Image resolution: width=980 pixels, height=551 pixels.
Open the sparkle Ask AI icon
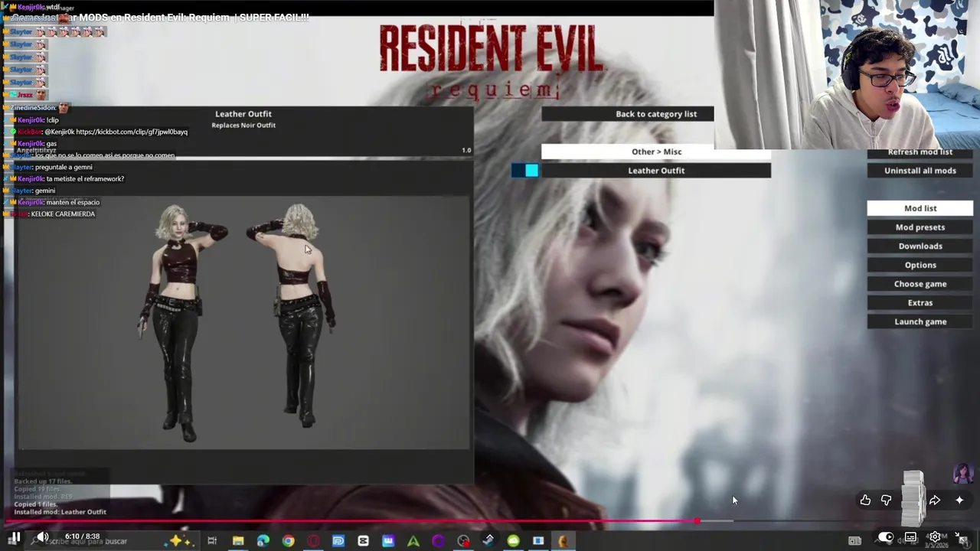pos(959,500)
